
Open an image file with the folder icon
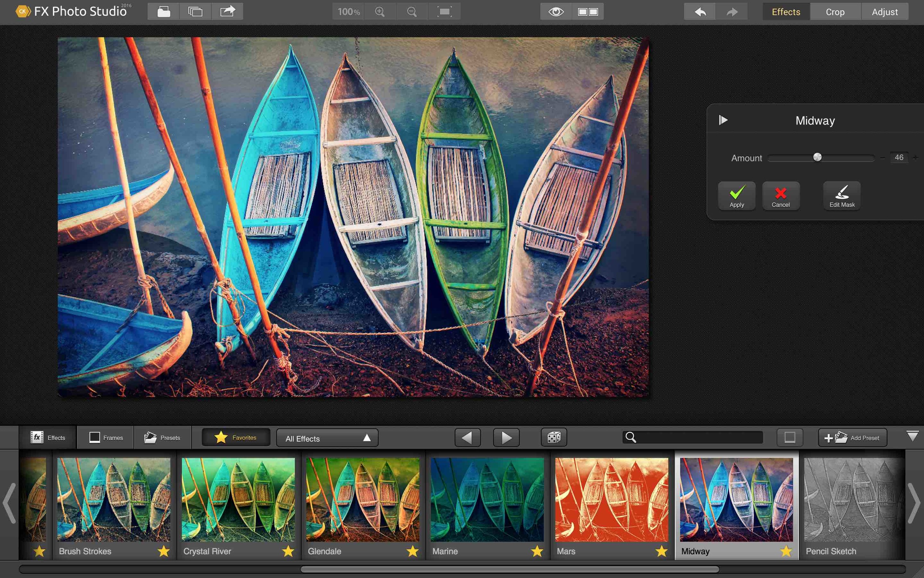point(163,11)
